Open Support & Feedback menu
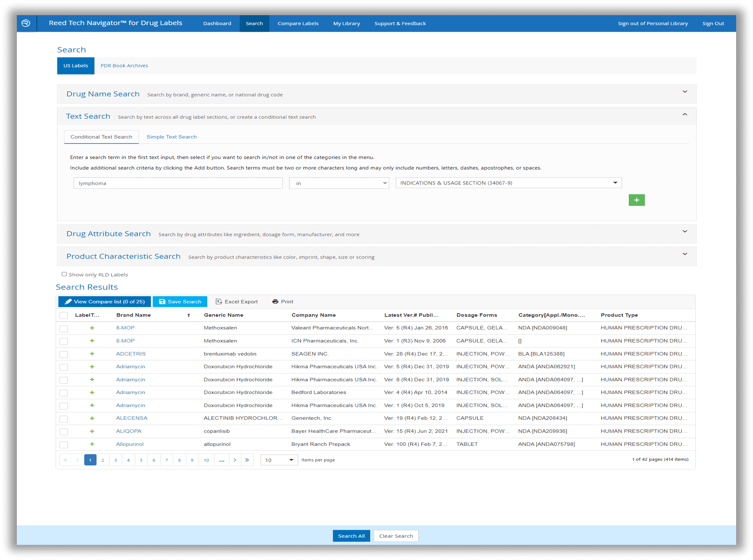The width and height of the screenshot is (753, 560). coord(400,23)
